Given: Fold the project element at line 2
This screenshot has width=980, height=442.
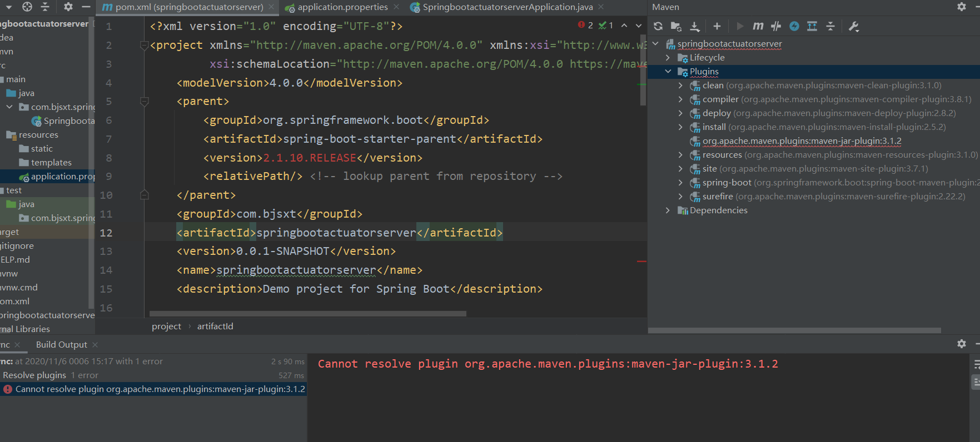Looking at the screenshot, I should point(145,46).
